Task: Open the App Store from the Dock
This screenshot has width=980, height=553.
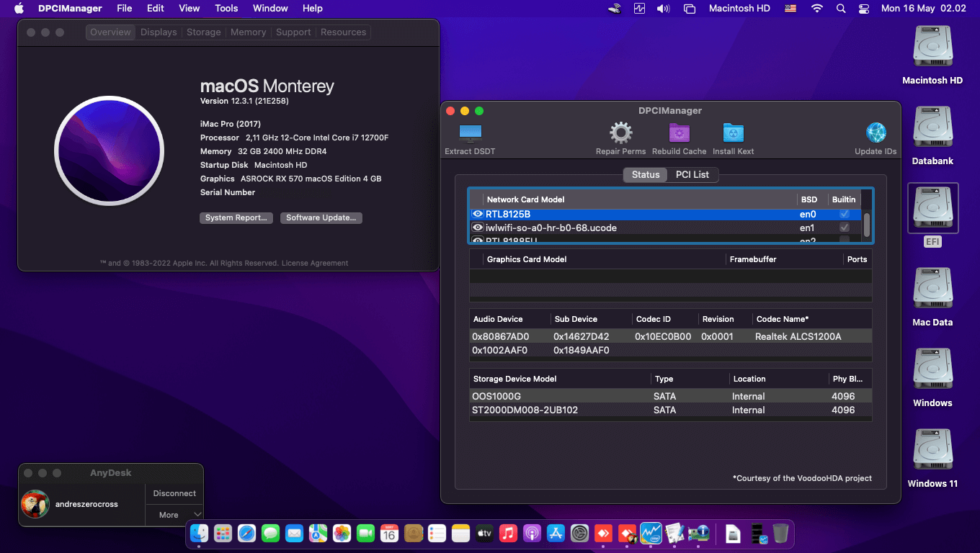Action: [x=556, y=534]
